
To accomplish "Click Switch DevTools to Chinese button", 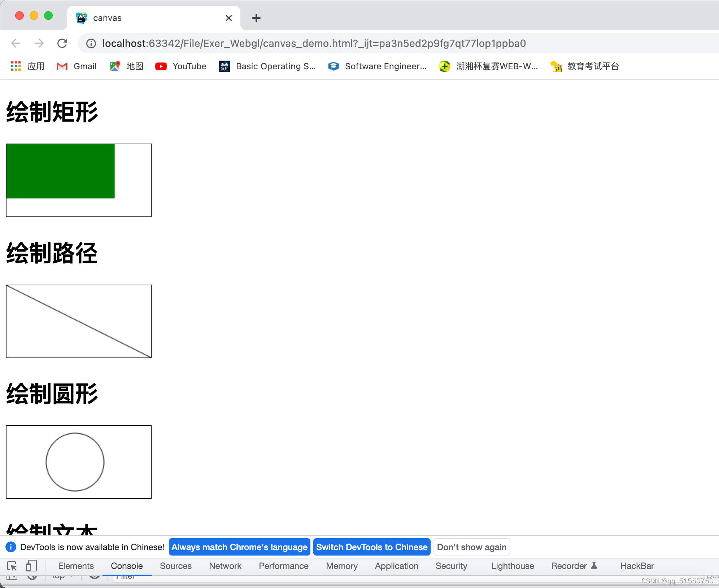I will coord(371,547).
